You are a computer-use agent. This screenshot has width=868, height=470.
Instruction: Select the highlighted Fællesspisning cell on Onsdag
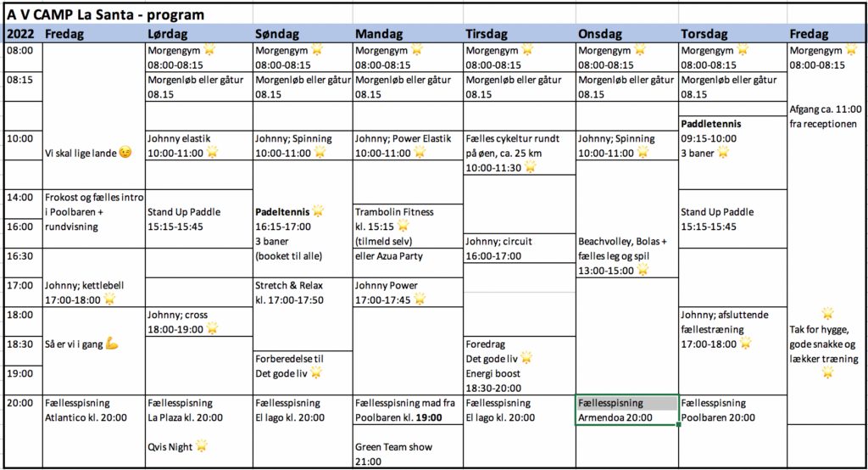(627, 403)
